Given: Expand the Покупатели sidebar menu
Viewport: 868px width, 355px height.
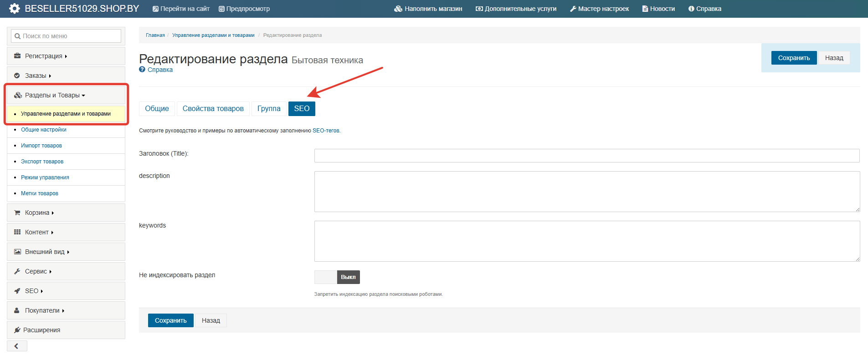Looking at the screenshot, I should point(42,310).
